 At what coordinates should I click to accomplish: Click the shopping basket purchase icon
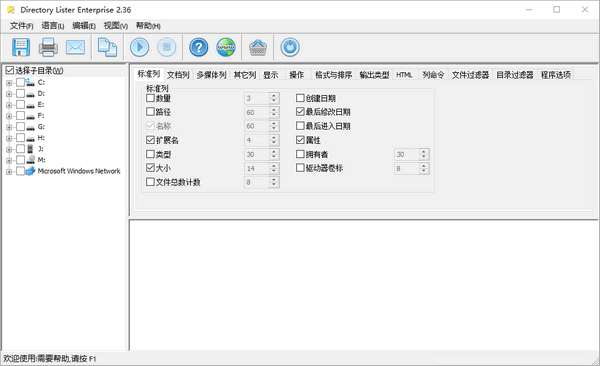258,47
